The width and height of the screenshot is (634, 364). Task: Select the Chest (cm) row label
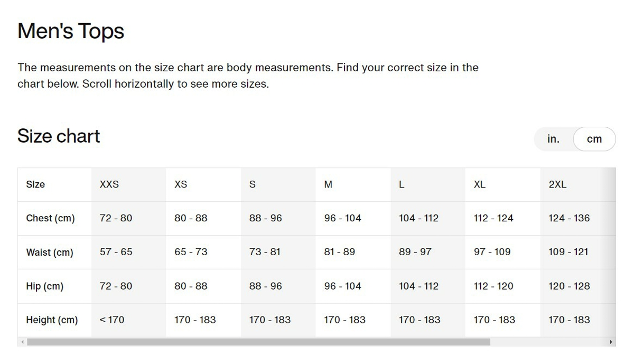point(50,218)
